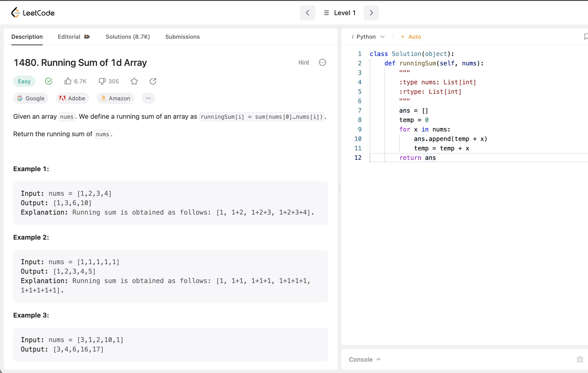
Task: Click line number 7 in the gutter
Action: (x=360, y=110)
